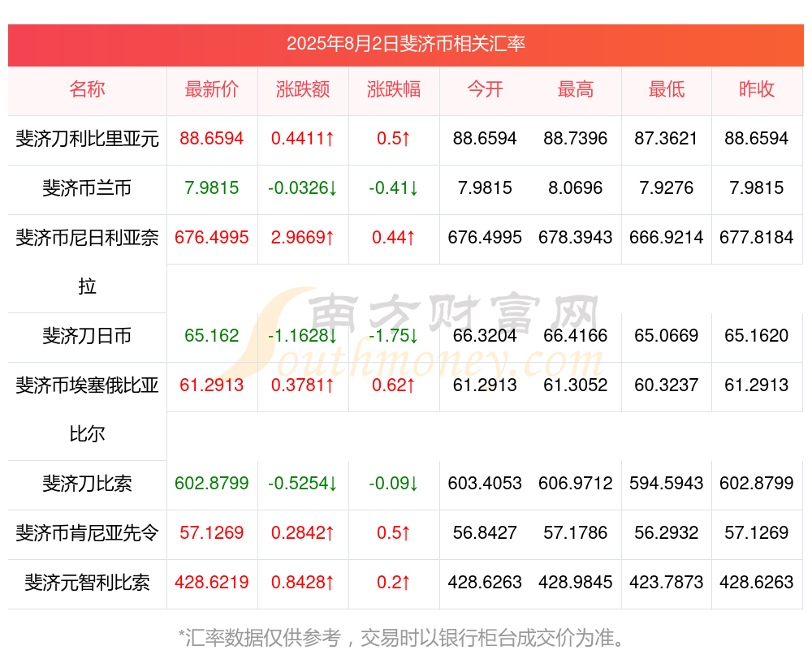Viewport: 812px width, 663px height.
Task: Click the row name 斐济元智利比索
Action: (87, 583)
